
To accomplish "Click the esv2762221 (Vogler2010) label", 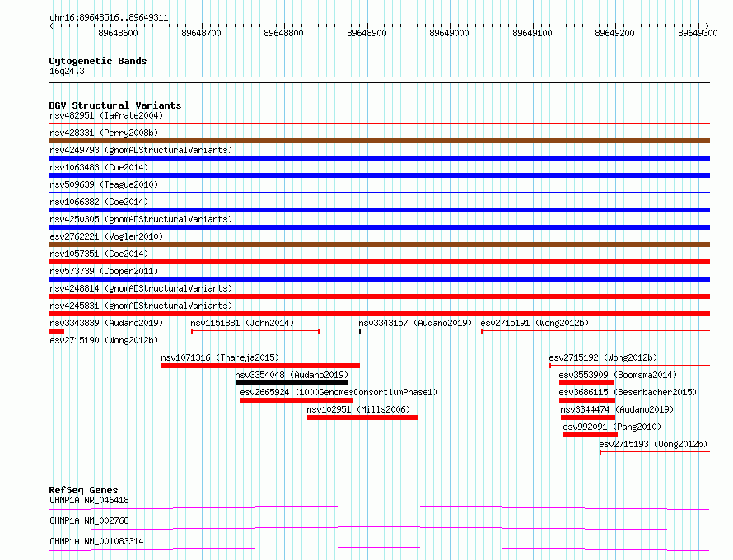I will 106,236.
